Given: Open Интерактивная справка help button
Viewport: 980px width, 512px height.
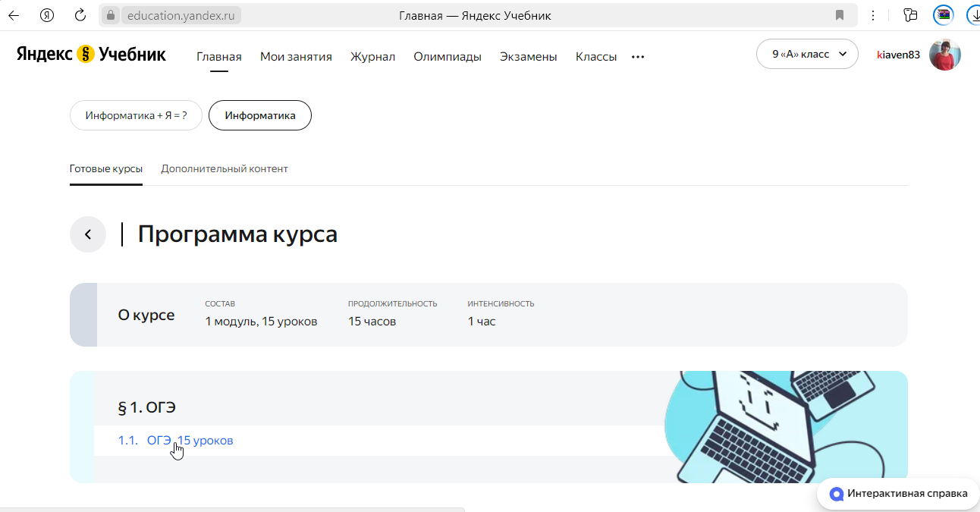Looking at the screenshot, I should point(899,494).
